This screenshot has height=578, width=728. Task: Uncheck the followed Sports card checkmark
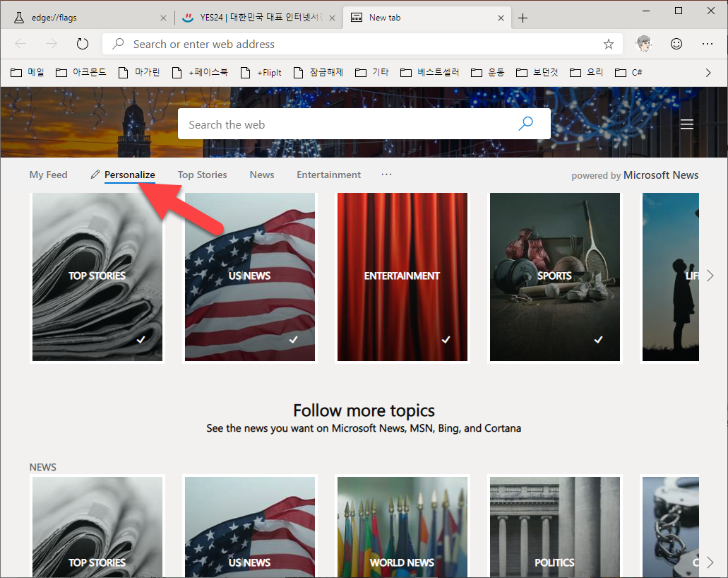599,340
